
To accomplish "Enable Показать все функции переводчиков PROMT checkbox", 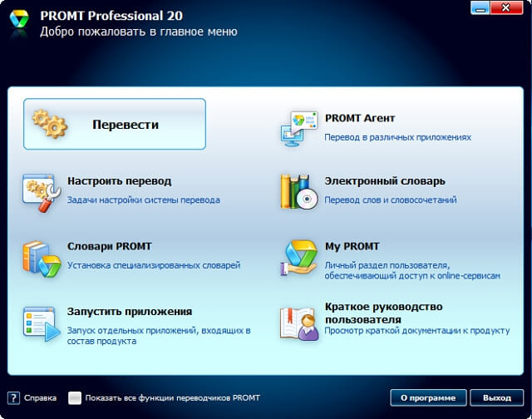I will coord(75,398).
